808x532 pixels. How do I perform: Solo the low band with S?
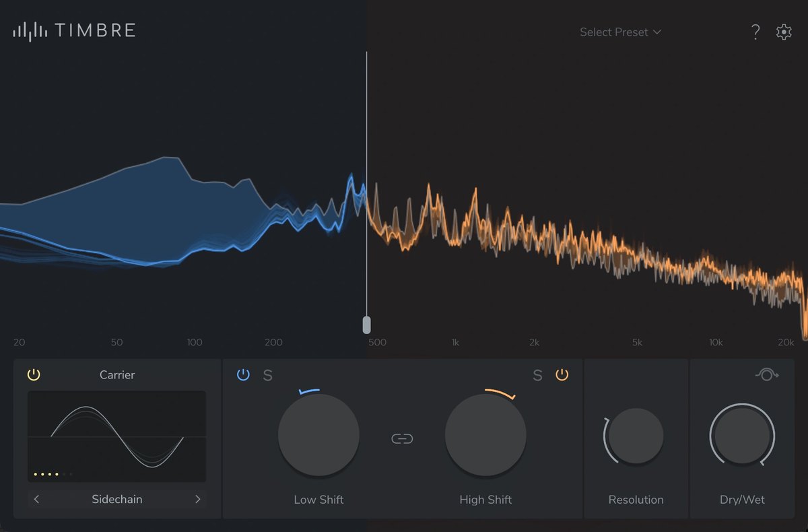pos(267,375)
